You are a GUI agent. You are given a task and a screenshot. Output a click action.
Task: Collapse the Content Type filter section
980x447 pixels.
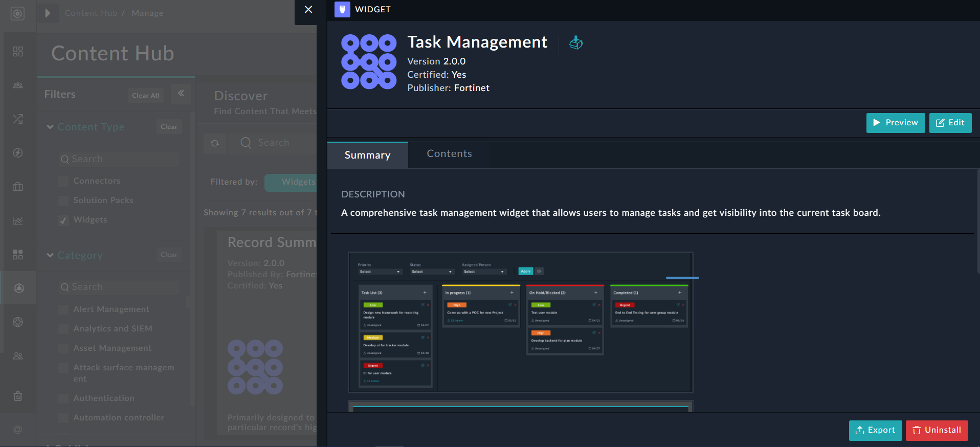click(50, 127)
